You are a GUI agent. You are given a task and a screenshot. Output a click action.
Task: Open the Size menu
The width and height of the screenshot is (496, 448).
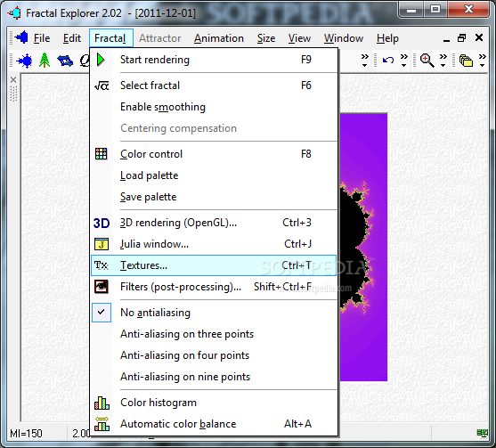266,38
